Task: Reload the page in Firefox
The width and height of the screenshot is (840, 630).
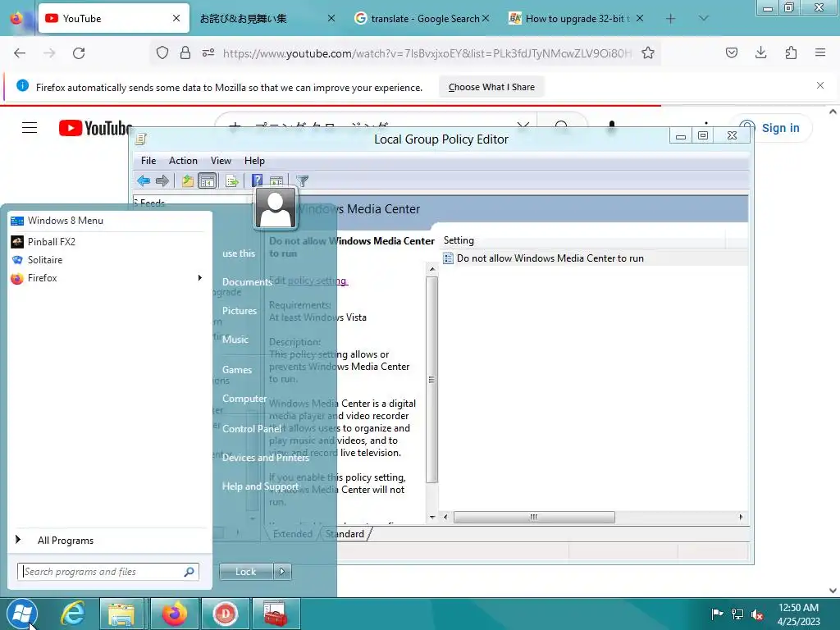Action: [x=79, y=53]
